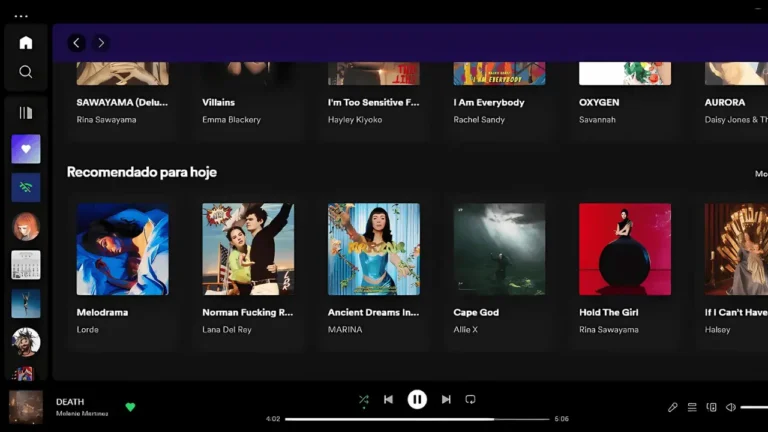
Task: Click artist name Allie X
Action: [465, 330]
